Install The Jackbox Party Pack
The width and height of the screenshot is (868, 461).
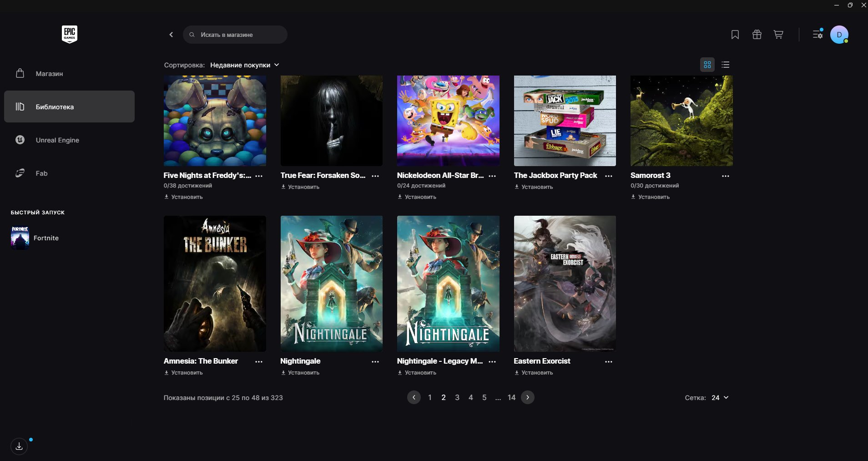pos(534,187)
